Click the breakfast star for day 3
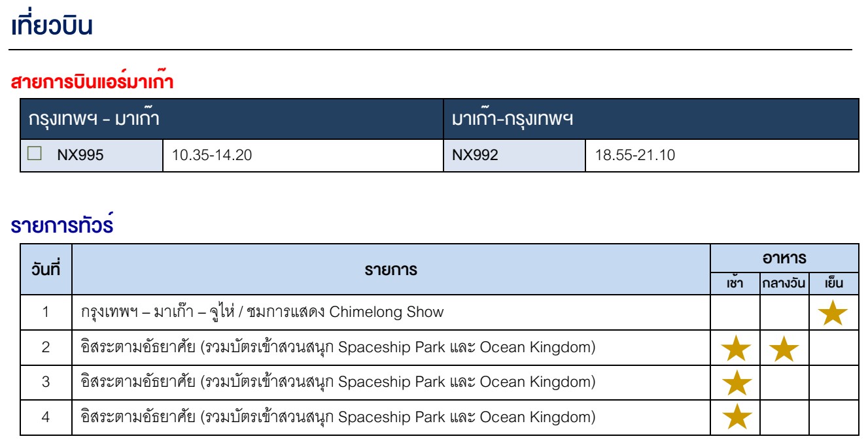The width and height of the screenshot is (868, 445). point(735,383)
